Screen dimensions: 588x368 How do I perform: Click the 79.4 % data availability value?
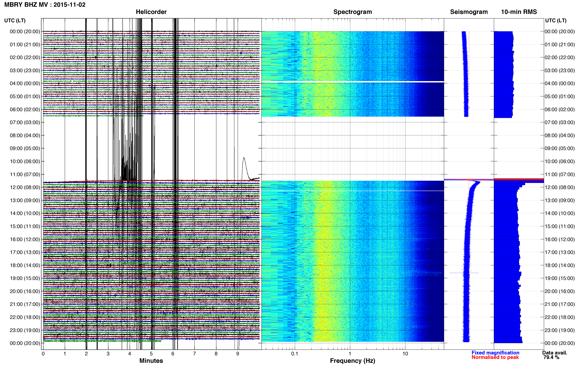tap(551, 357)
